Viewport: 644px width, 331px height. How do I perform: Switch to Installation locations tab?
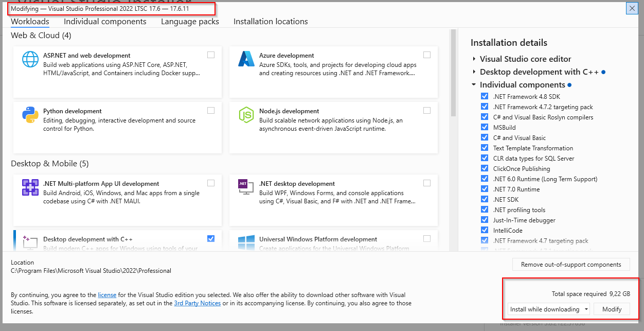pos(271,22)
